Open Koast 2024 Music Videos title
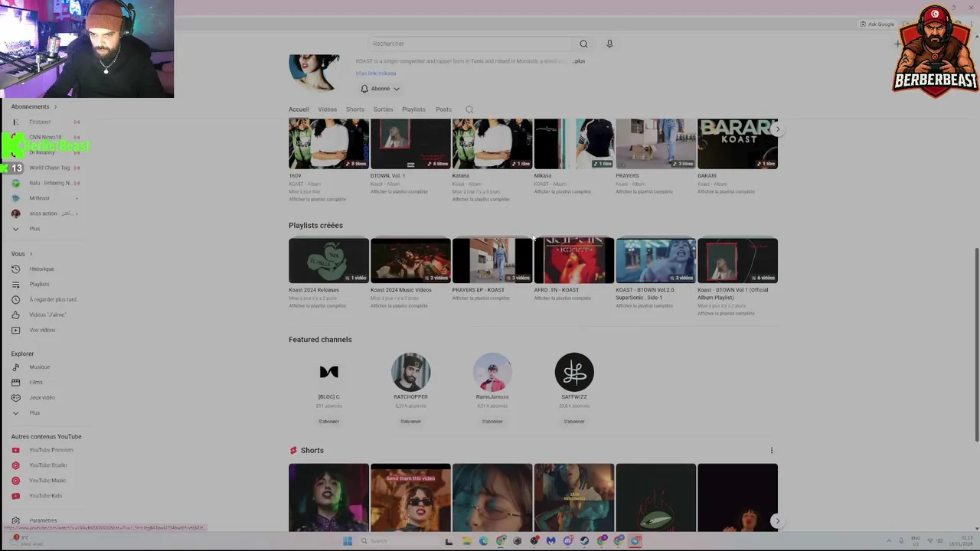Image resolution: width=980 pixels, height=551 pixels. (x=400, y=290)
